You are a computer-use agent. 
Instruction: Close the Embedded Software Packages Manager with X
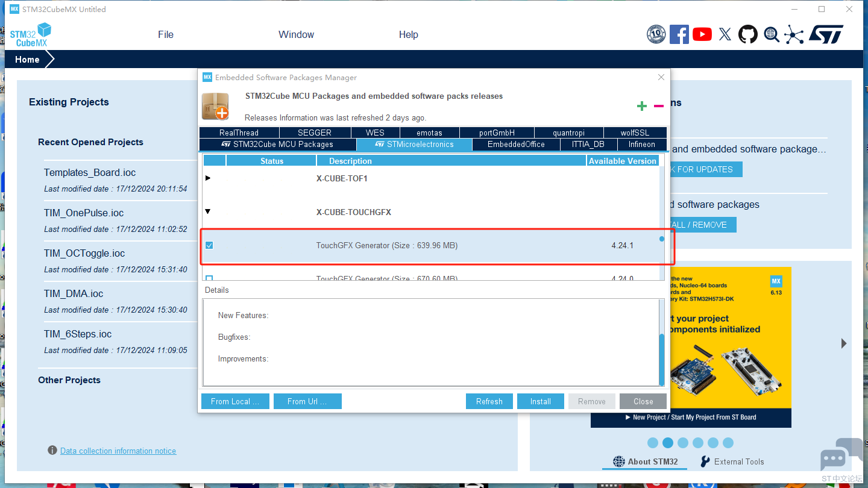point(661,77)
